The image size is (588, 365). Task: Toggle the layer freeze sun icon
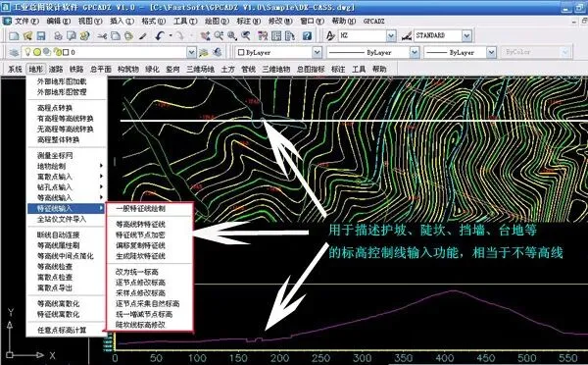(37, 52)
